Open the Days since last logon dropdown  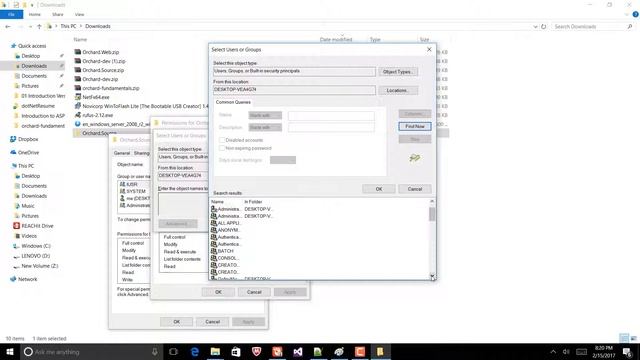tap(283, 160)
